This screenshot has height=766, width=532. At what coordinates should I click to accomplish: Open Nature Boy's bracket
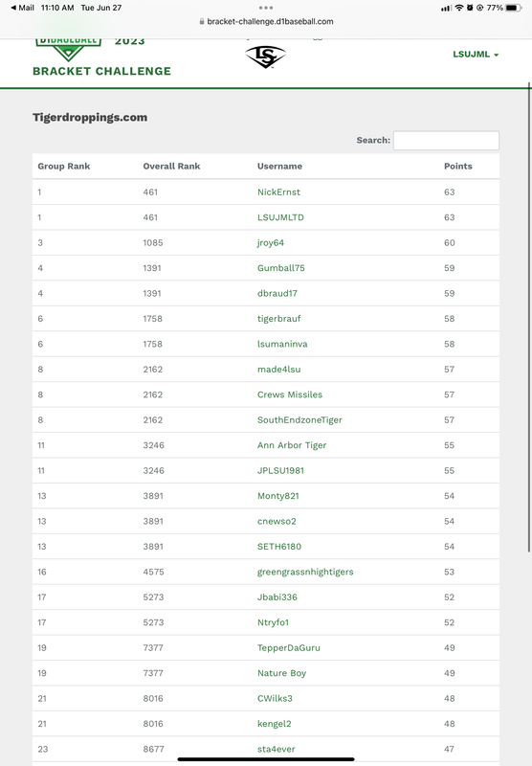[281, 674]
